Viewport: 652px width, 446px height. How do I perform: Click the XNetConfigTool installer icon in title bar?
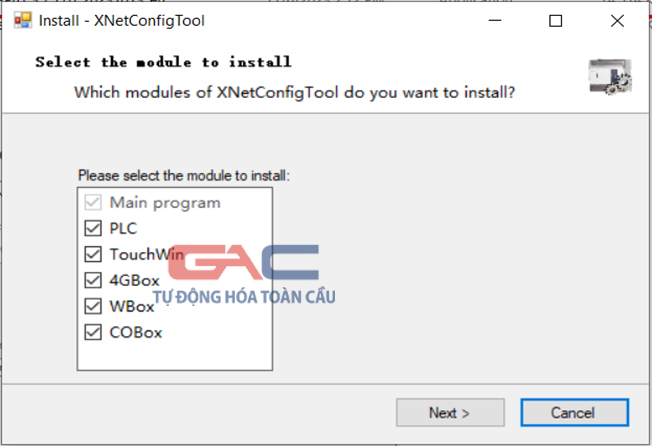coord(22,20)
